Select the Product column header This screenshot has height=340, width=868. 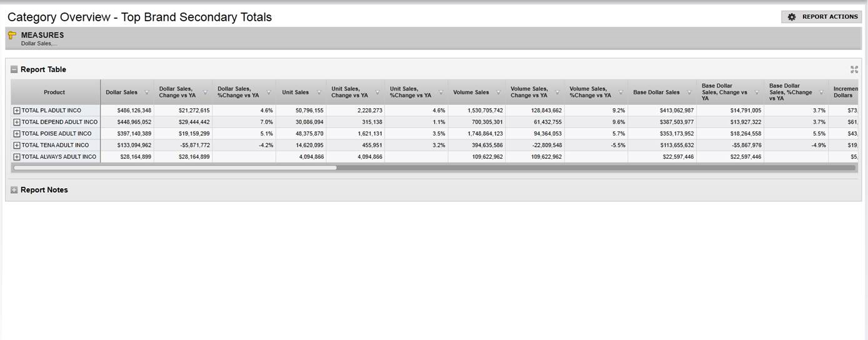[x=54, y=92]
